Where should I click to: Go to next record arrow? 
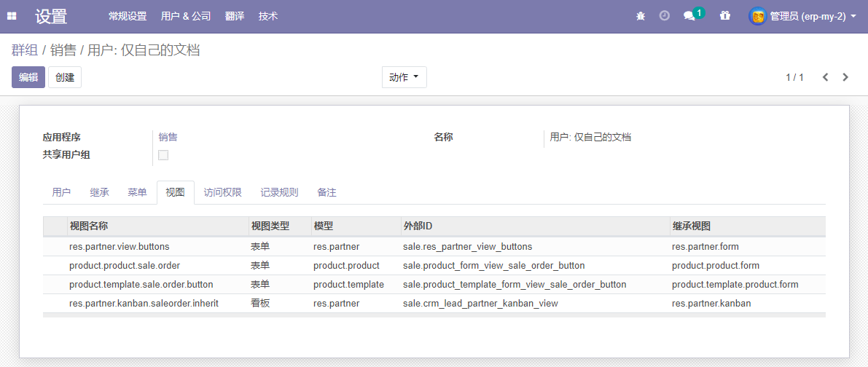tap(845, 77)
